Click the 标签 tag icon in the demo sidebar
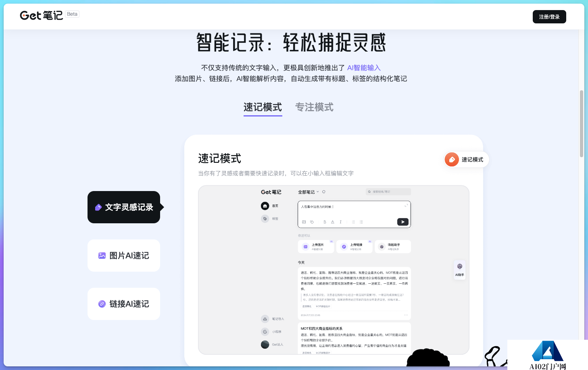Screen dimensions: 588x370 (265, 219)
